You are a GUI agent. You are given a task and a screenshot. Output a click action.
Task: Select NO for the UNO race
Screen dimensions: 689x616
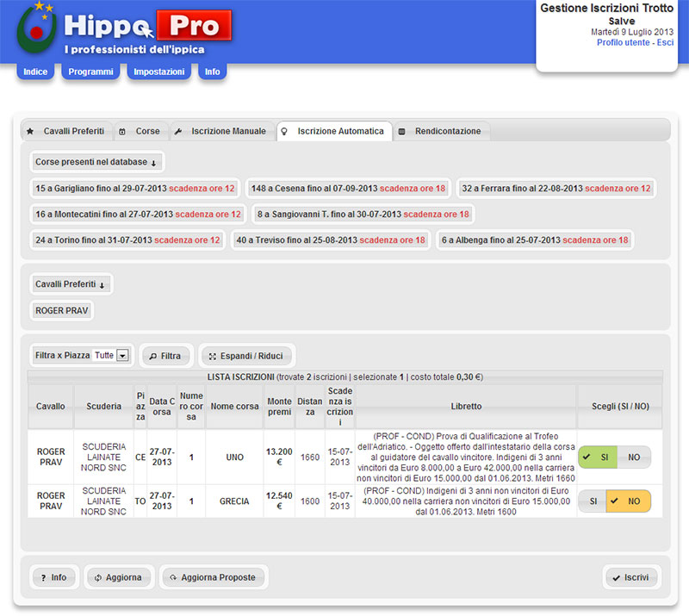[x=633, y=457]
